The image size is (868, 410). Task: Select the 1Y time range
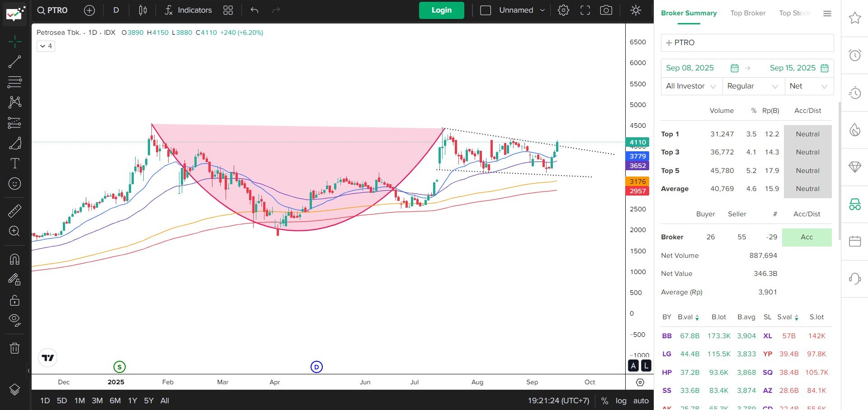pyautogui.click(x=132, y=401)
